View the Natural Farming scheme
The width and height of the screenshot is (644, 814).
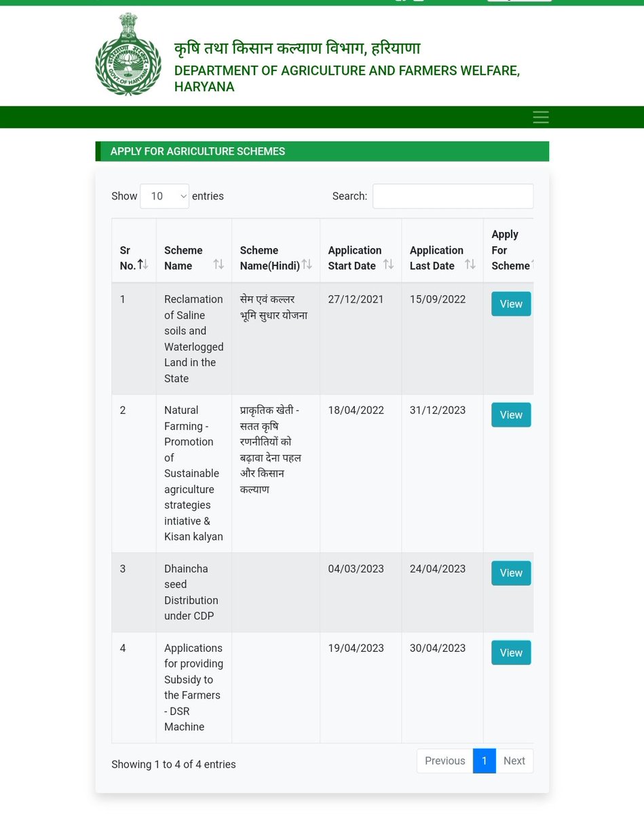(x=511, y=415)
